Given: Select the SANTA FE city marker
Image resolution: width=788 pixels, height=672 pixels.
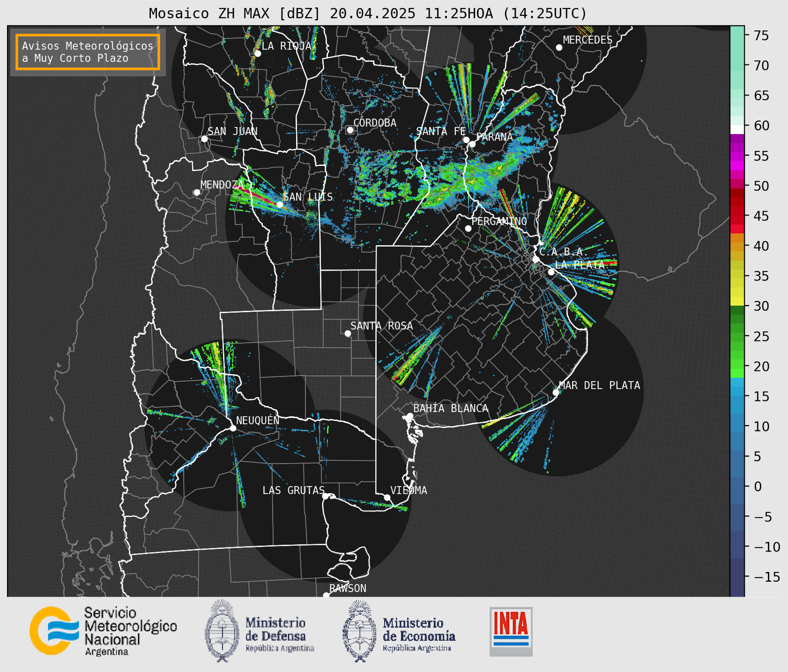Looking at the screenshot, I should click(466, 140).
